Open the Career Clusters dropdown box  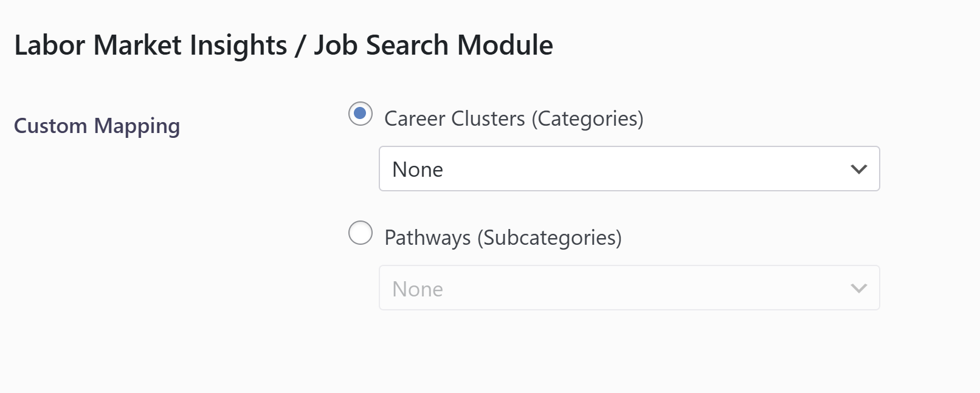pos(629,169)
